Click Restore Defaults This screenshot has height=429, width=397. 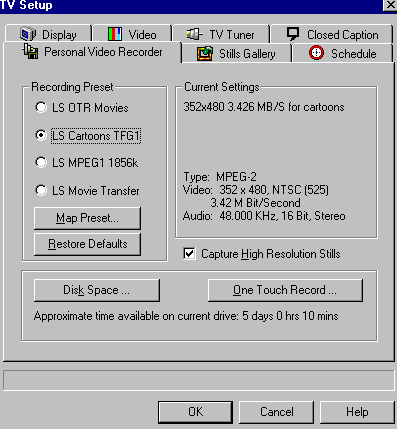point(87,244)
